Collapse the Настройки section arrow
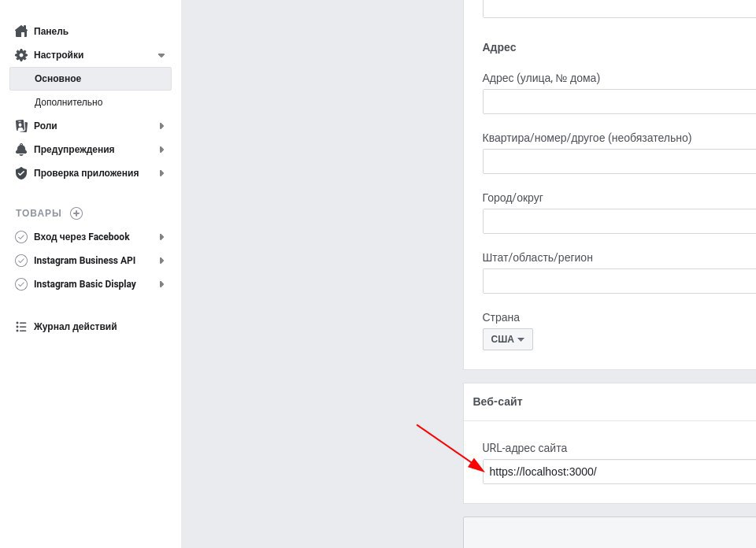The image size is (756, 548). coord(161,55)
